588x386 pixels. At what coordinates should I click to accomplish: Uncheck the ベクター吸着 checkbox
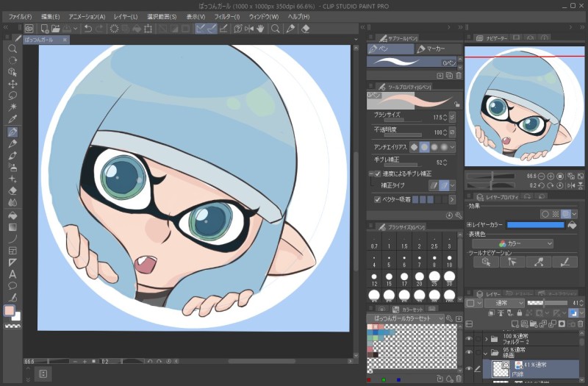(x=377, y=199)
